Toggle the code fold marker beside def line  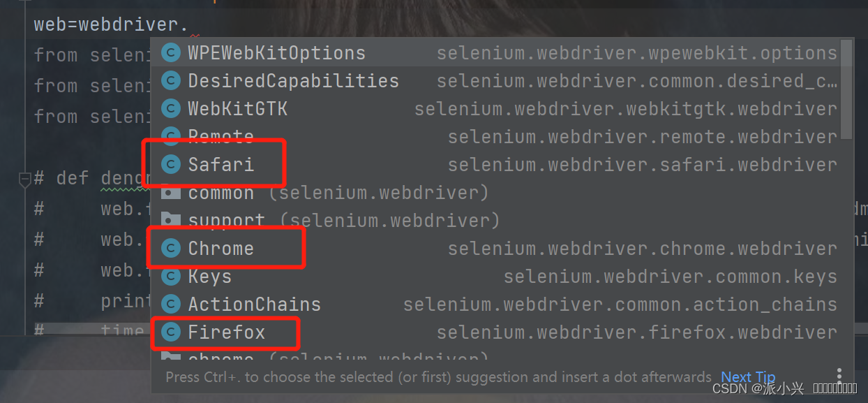pyautogui.click(x=25, y=179)
